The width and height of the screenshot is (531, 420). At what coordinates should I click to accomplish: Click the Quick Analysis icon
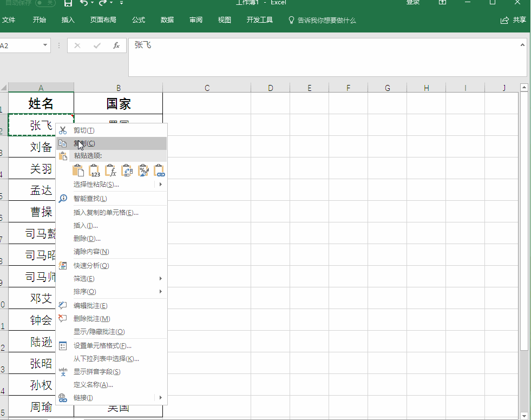(63, 266)
